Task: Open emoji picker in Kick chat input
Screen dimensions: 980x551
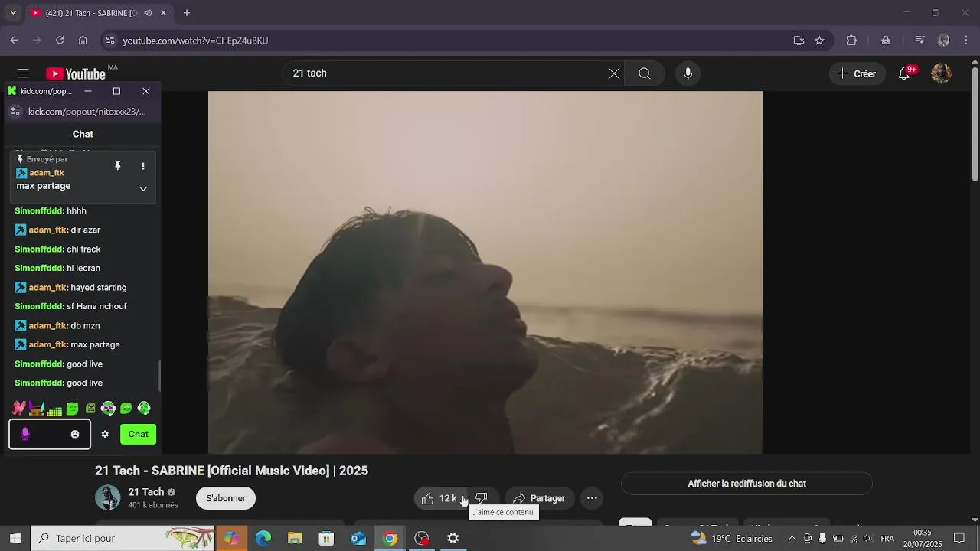Action: pyautogui.click(x=75, y=434)
